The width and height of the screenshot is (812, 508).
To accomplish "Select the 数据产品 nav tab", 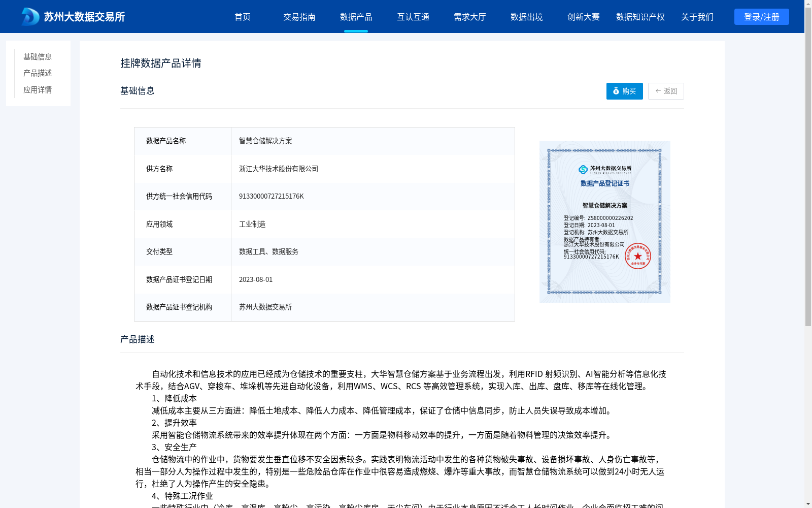I will point(356,17).
